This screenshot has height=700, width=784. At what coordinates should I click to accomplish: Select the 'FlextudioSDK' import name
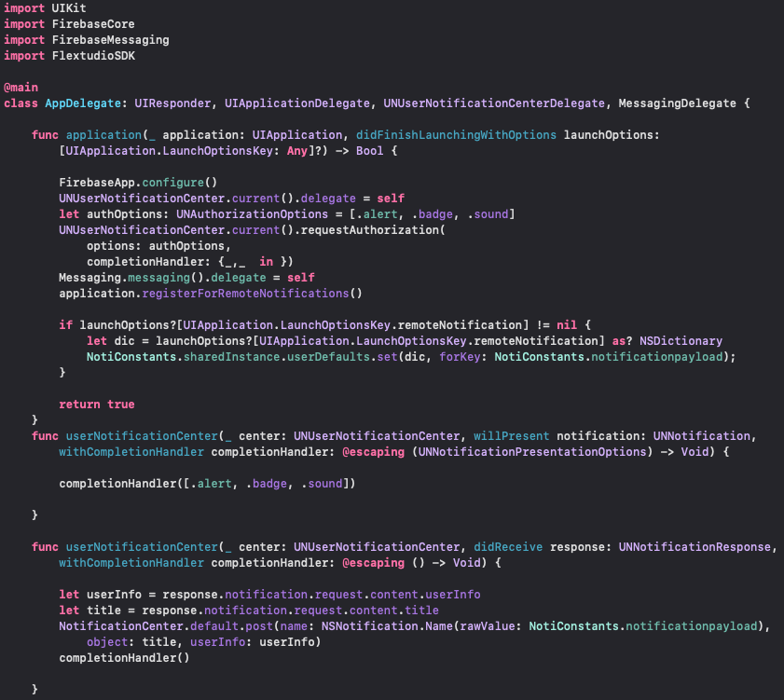tap(93, 56)
